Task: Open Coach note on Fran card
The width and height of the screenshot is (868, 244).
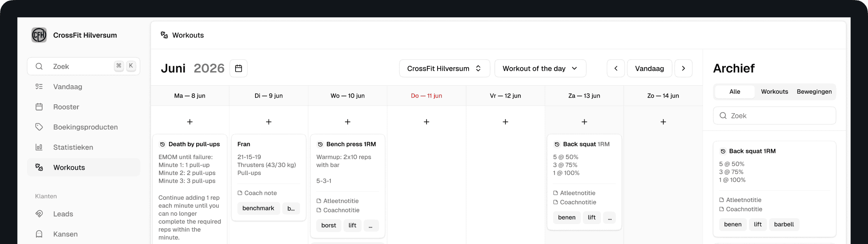Action: pyautogui.click(x=257, y=193)
